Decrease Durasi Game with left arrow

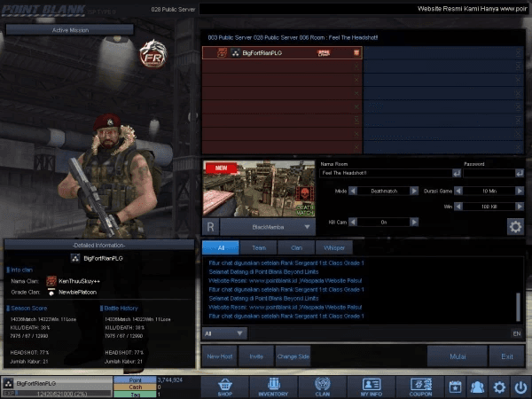click(x=458, y=191)
